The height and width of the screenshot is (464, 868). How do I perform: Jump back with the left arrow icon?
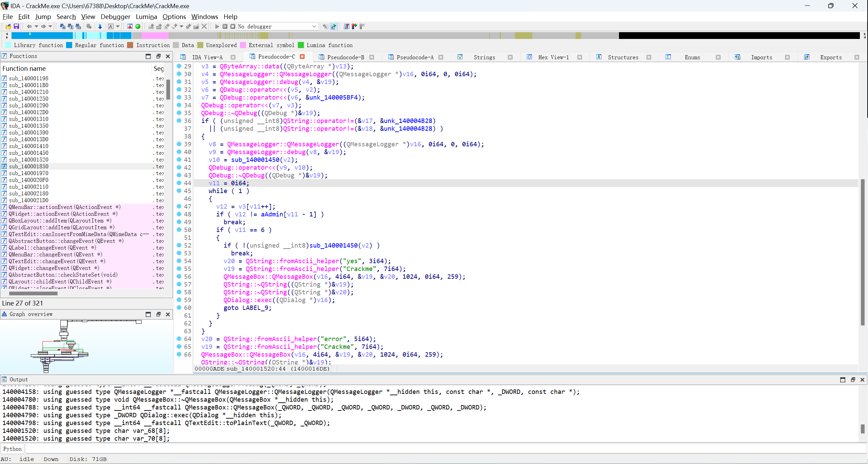point(29,26)
